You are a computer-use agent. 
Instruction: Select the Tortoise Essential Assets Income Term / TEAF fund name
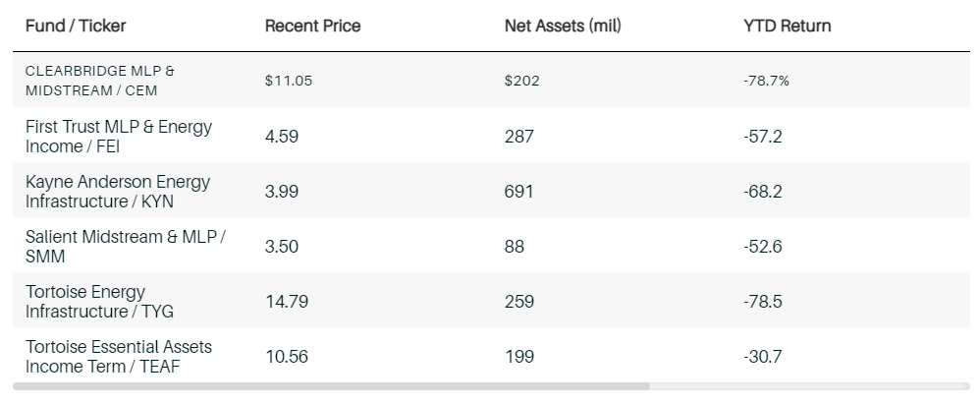tap(119, 357)
